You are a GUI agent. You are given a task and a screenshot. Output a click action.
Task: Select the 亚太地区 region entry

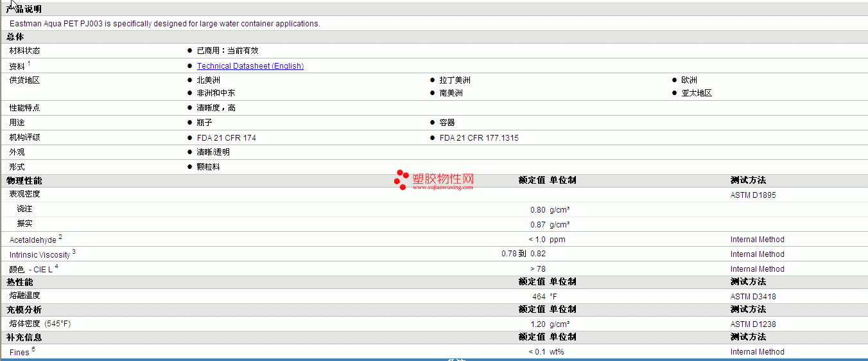[x=697, y=93]
